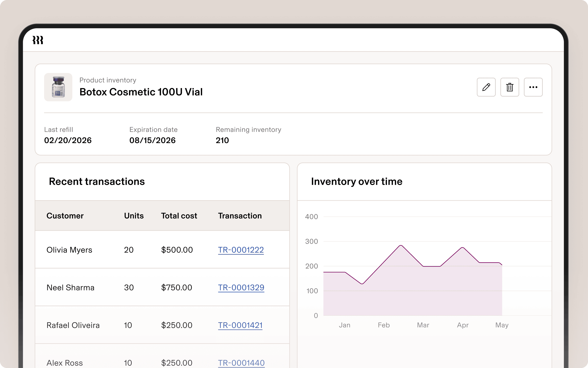This screenshot has width=588, height=368.
Task: Open the three-dots more options menu
Action: point(533,87)
